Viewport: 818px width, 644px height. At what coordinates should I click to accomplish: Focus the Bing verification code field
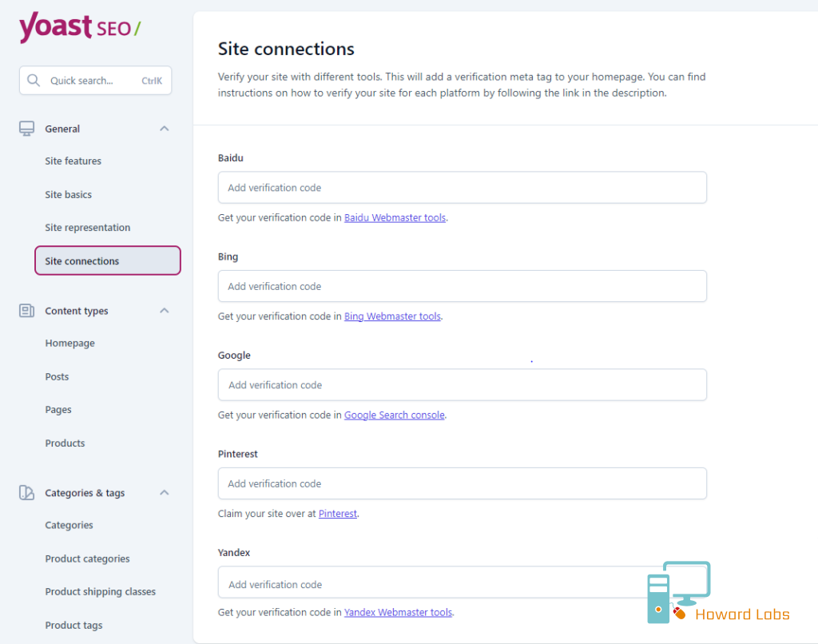click(463, 286)
